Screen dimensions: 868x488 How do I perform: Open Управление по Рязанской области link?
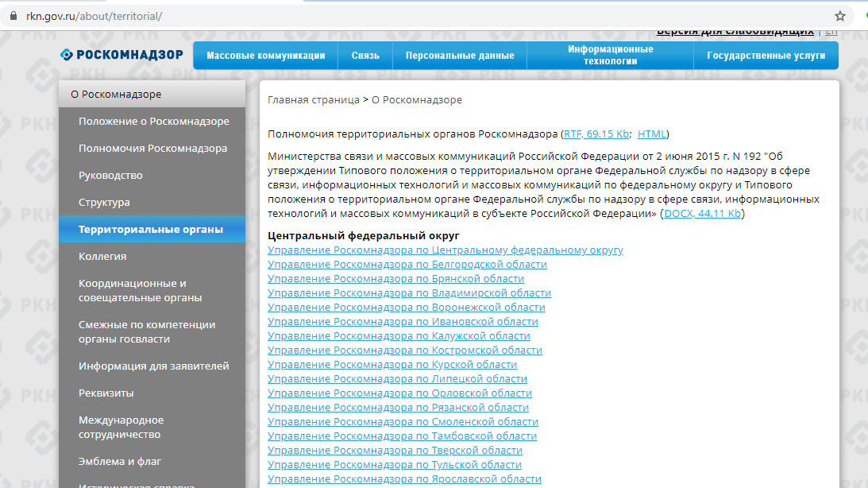398,408
